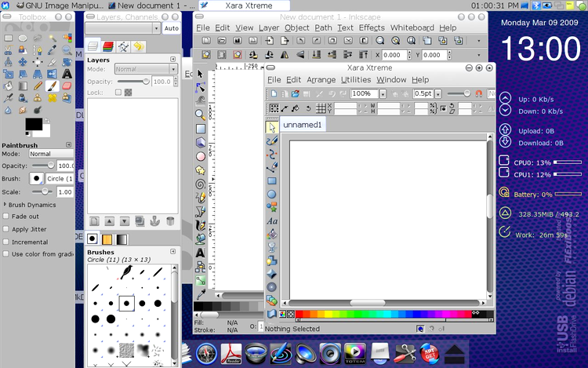Click the Auto button in Layers dialog
This screenshot has width=588, height=368.
point(172,28)
